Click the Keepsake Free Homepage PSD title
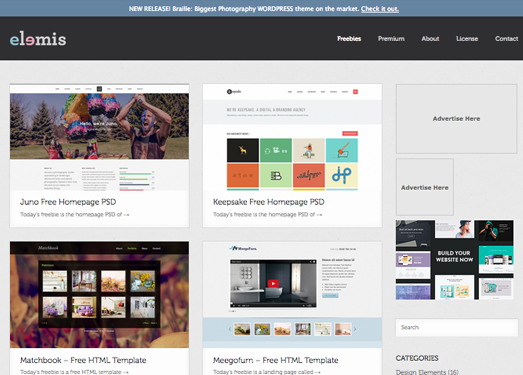The image size is (523, 375). click(269, 202)
